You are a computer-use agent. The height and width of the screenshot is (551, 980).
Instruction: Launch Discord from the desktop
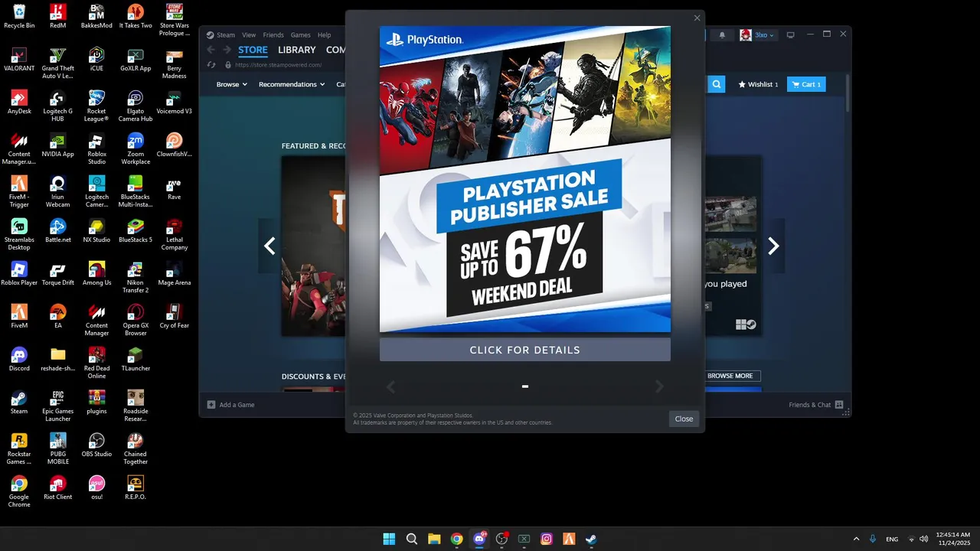coord(19,359)
